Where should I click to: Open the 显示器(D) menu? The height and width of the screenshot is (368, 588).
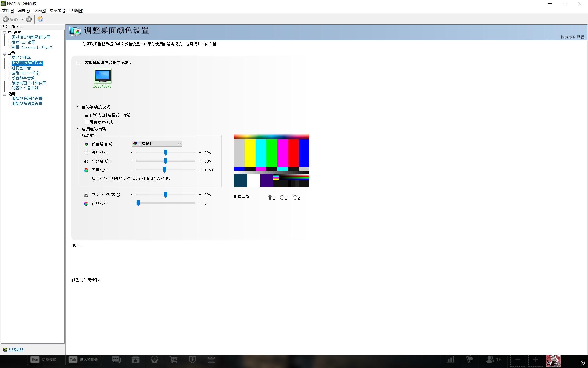click(x=58, y=10)
